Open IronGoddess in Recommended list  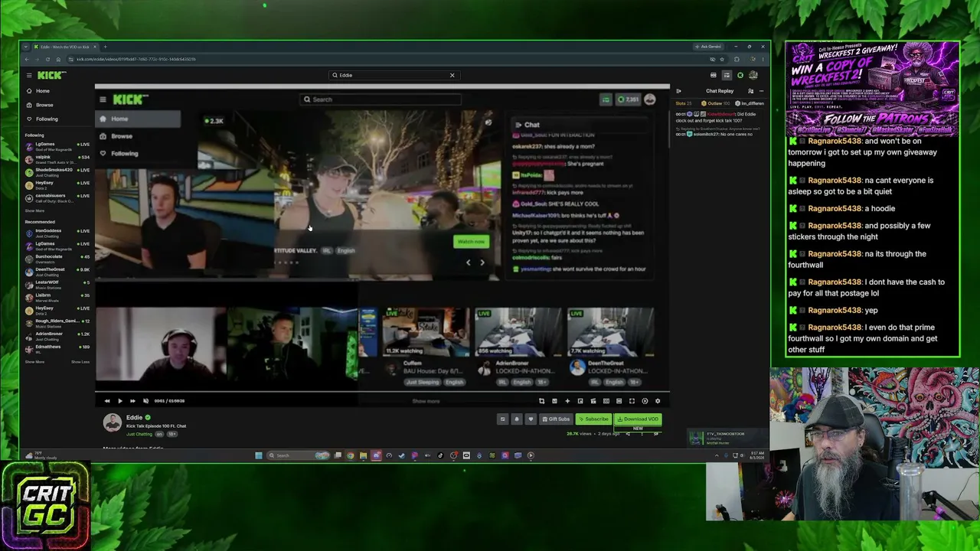pos(57,232)
